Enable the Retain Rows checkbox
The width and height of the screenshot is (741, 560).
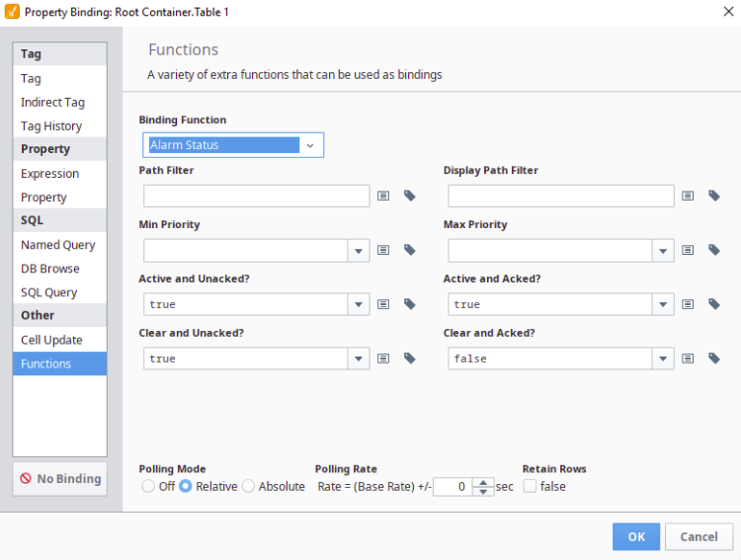[x=531, y=486]
